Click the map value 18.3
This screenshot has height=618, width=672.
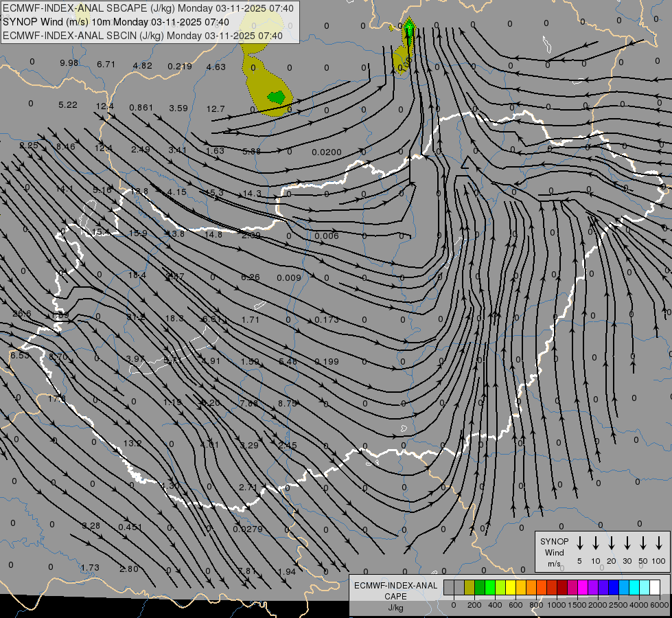[174, 318]
